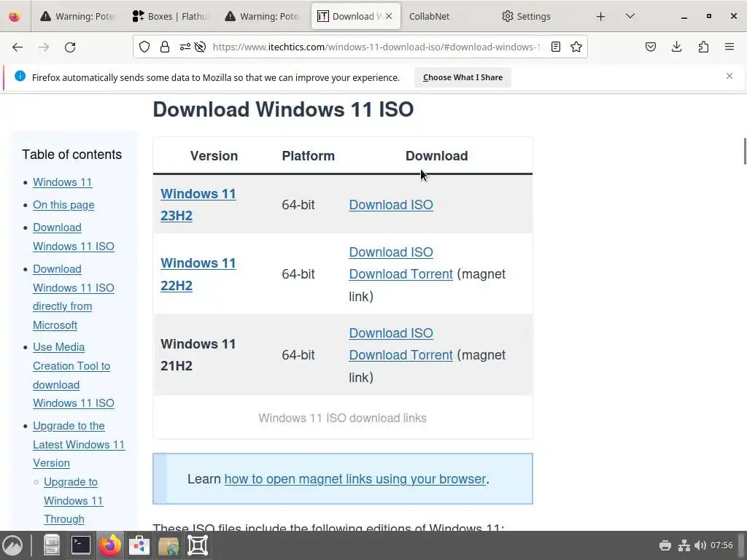
Task: Open site permissions icon in address bar
Action: 185,47
